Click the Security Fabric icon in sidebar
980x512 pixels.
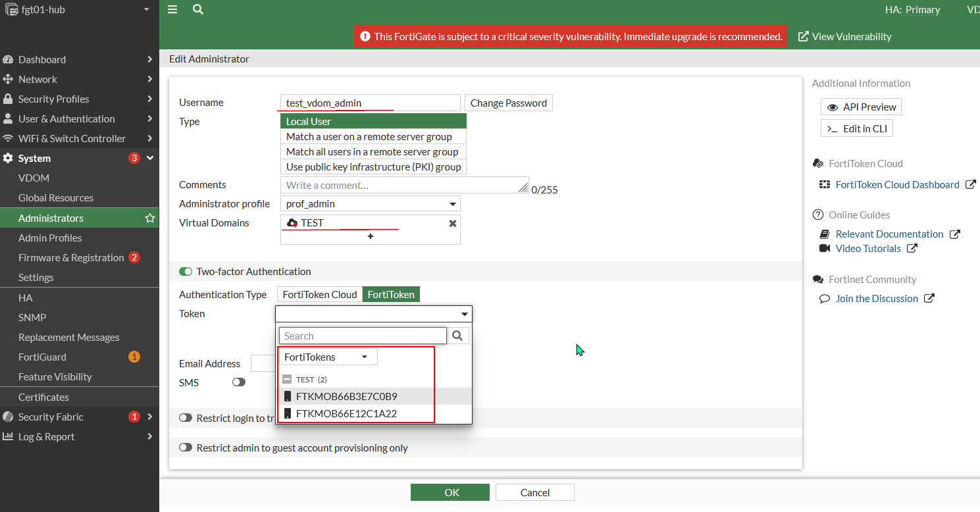tap(8, 417)
